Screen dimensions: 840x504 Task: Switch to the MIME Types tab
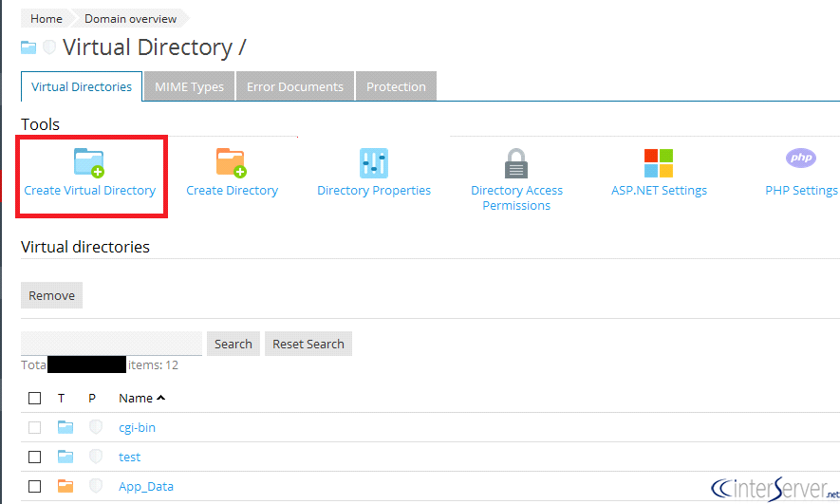pyautogui.click(x=189, y=86)
